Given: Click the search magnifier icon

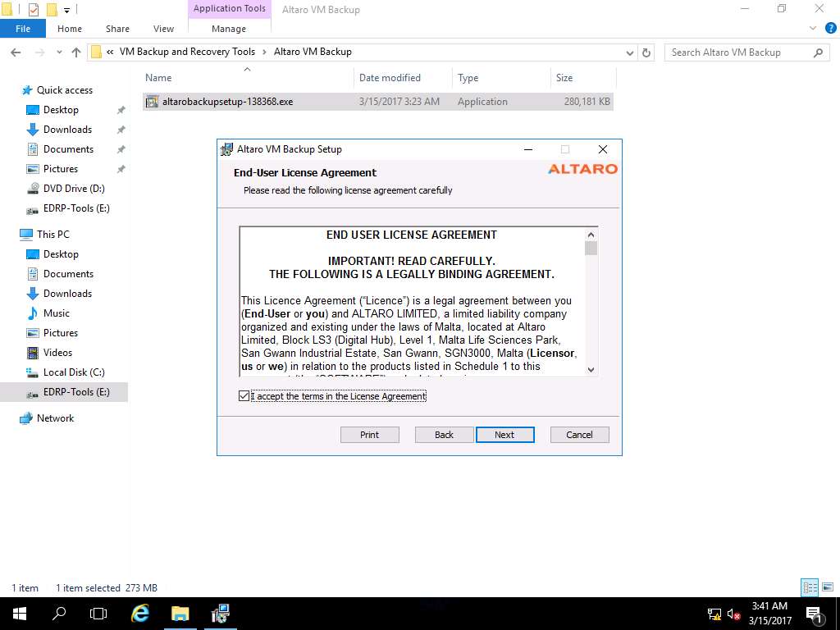Looking at the screenshot, I should [x=818, y=52].
